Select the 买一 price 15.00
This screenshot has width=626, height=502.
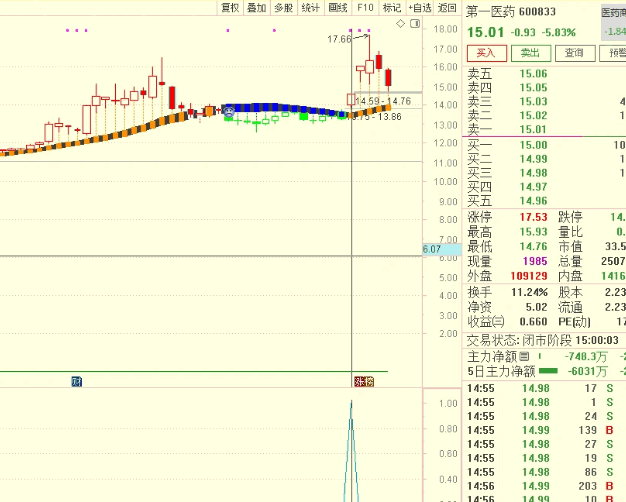pos(533,145)
